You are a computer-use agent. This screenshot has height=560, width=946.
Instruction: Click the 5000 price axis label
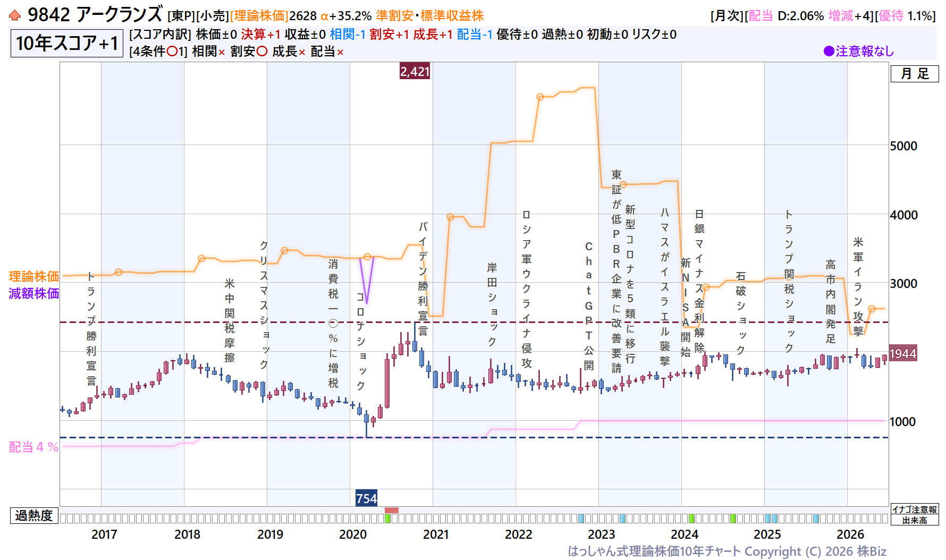[903, 146]
